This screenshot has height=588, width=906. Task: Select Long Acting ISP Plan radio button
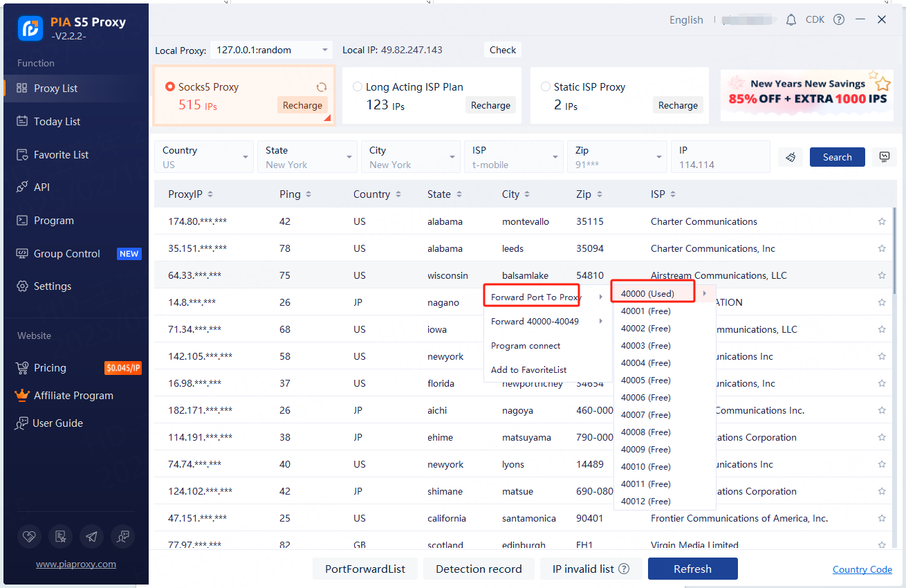[x=358, y=86]
